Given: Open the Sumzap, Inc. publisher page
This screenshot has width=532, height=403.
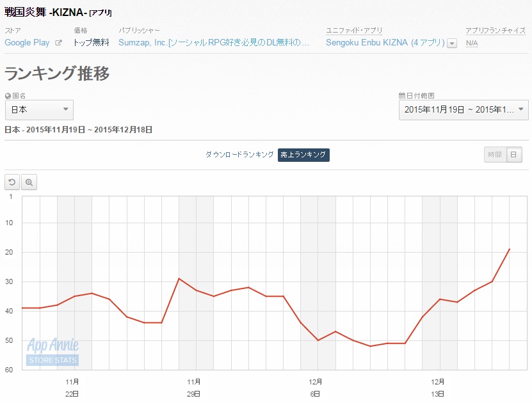Looking at the screenshot, I should coord(214,43).
